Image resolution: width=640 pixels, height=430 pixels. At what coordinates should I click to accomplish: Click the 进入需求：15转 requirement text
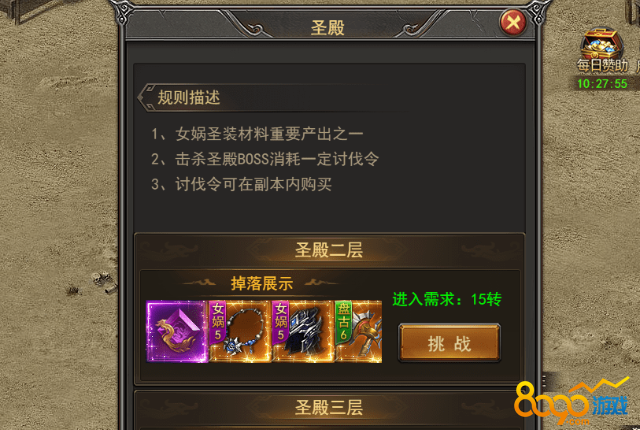tap(447, 299)
